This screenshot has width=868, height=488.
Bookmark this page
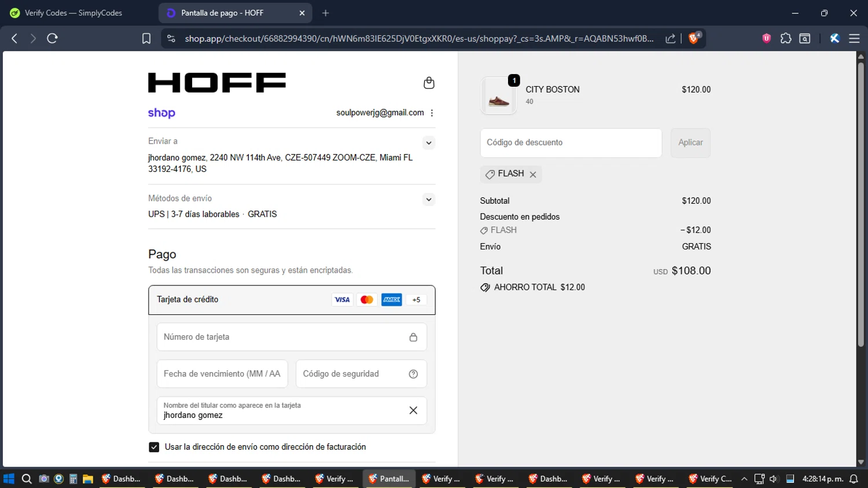click(x=146, y=38)
